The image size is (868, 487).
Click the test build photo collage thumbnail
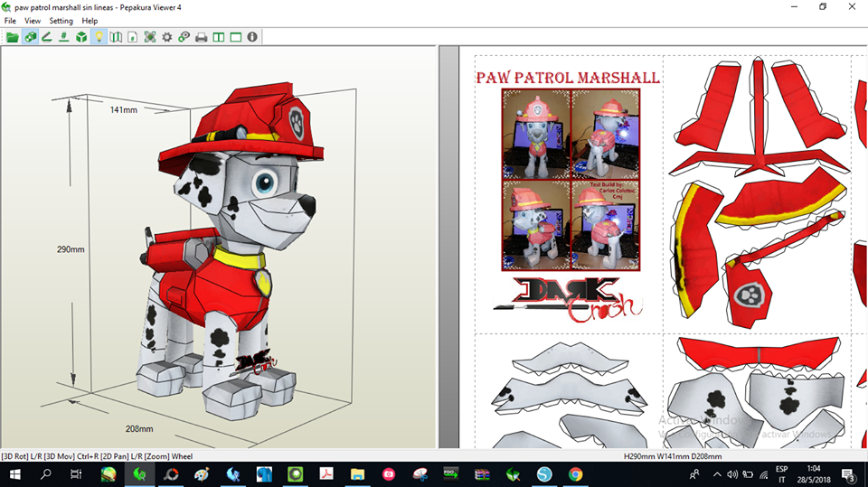pyautogui.click(x=571, y=180)
